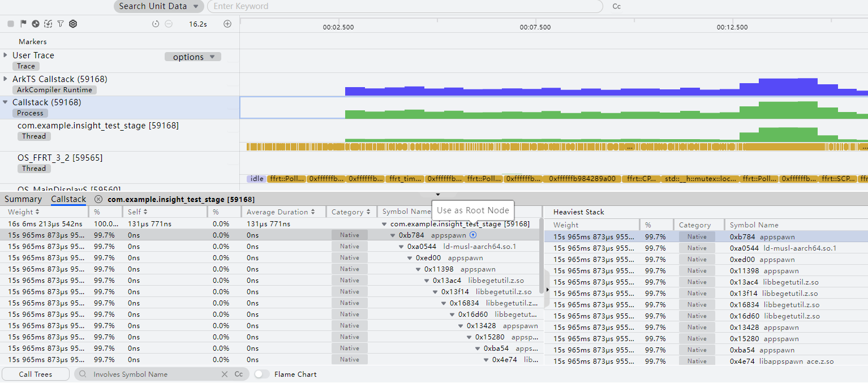Zoom in with the plus icon
Image resolution: width=868 pixels, height=383 pixels.
(227, 24)
